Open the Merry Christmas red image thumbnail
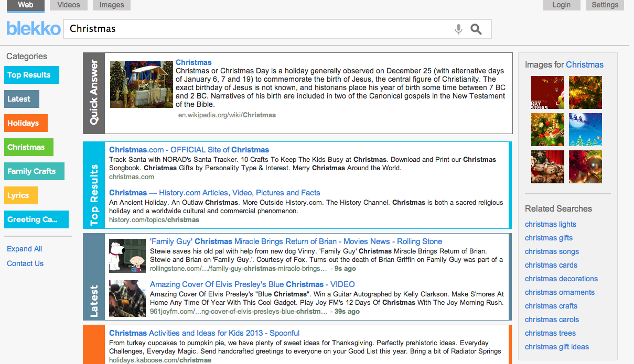 pyautogui.click(x=547, y=92)
